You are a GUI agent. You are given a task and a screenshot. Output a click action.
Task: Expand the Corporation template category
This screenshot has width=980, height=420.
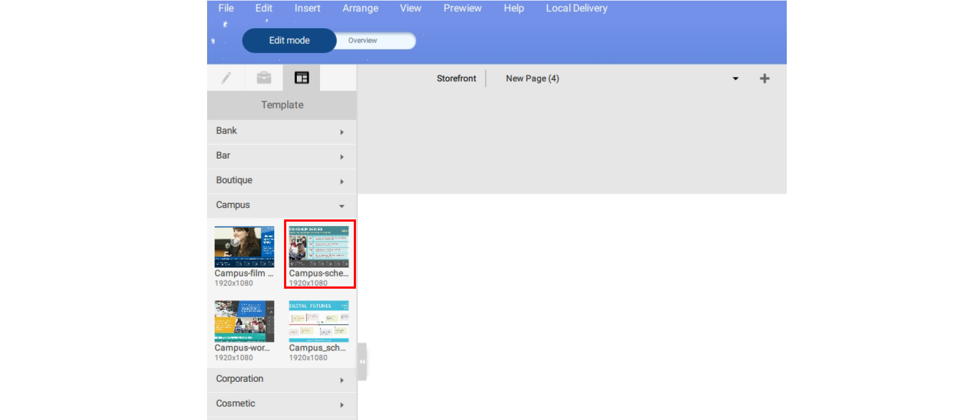[282, 380]
